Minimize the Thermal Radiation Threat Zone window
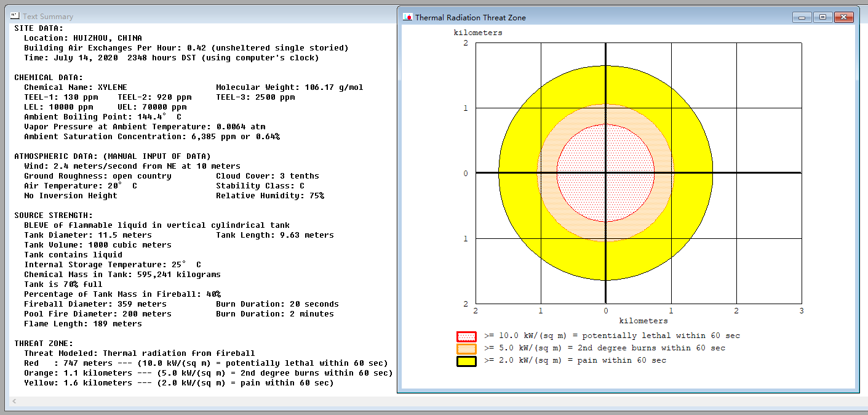 [x=802, y=17]
